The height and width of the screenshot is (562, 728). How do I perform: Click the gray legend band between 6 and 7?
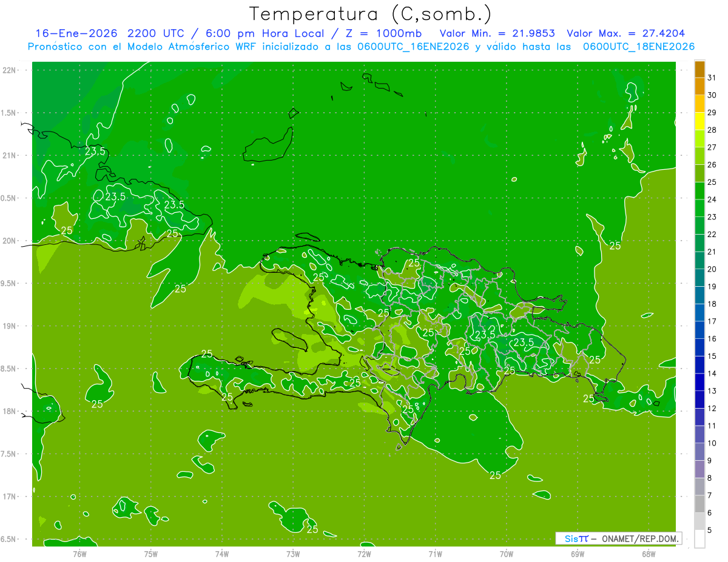tap(699, 504)
